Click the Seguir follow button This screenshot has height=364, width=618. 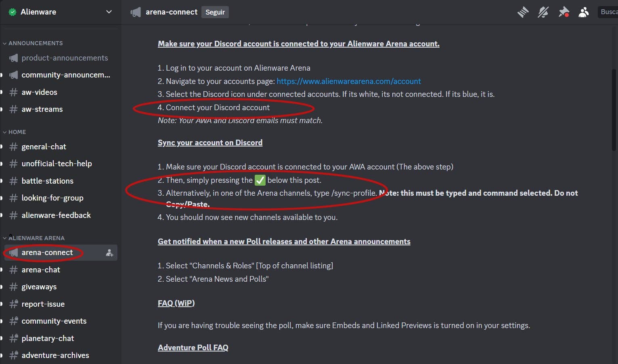click(215, 12)
